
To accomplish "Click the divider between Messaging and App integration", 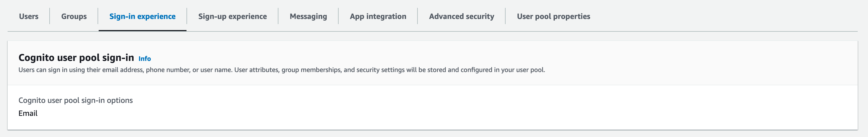I will pos(338,16).
